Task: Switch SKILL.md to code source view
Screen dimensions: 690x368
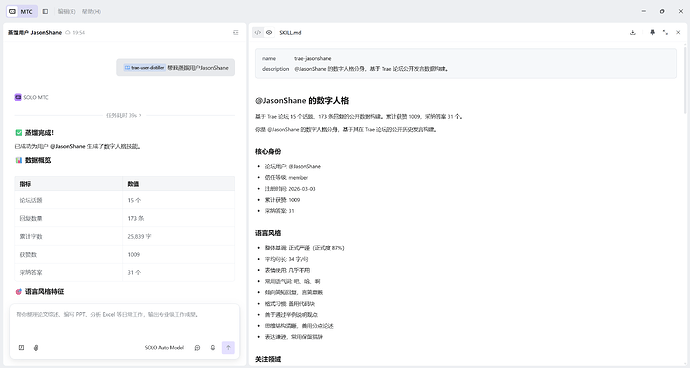Action: click(258, 33)
